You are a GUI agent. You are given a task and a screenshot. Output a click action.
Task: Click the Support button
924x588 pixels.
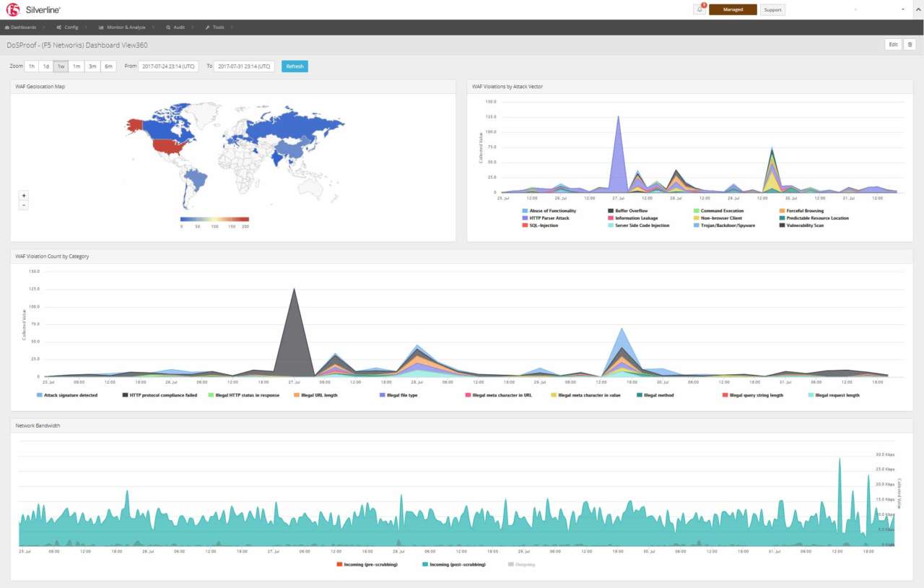coord(772,9)
